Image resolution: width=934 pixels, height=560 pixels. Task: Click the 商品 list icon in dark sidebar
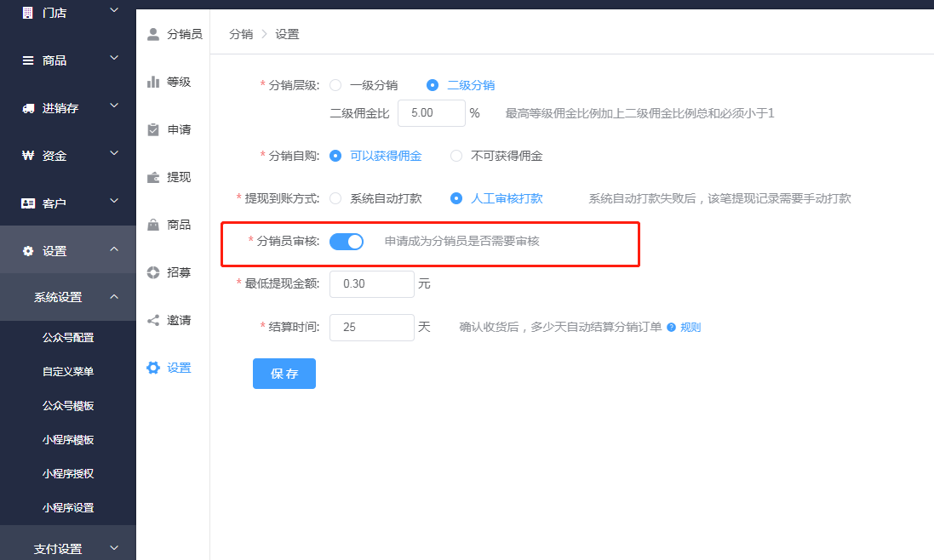click(28, 60)
